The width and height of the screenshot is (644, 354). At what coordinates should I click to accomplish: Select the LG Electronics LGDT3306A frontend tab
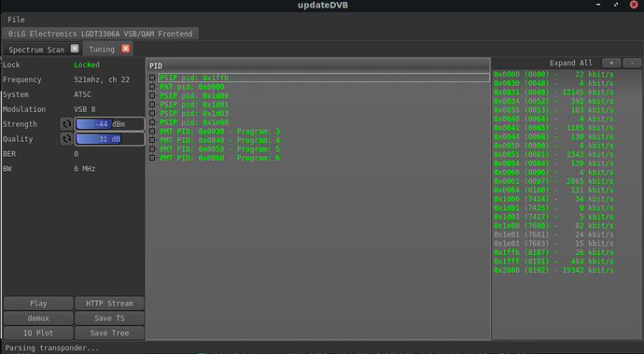point(100,34)
